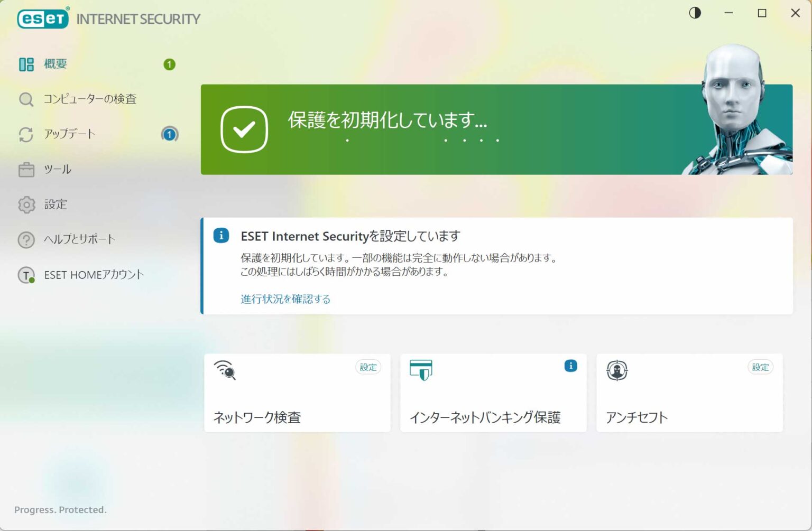The image size is (812, 531).
Task: Click the notification badge next to アップデート
Action: (x=169, y=135)
